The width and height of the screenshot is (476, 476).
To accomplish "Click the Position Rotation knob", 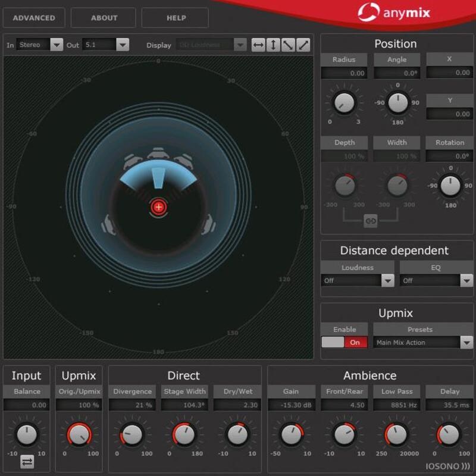I will (x=450, y=186).
